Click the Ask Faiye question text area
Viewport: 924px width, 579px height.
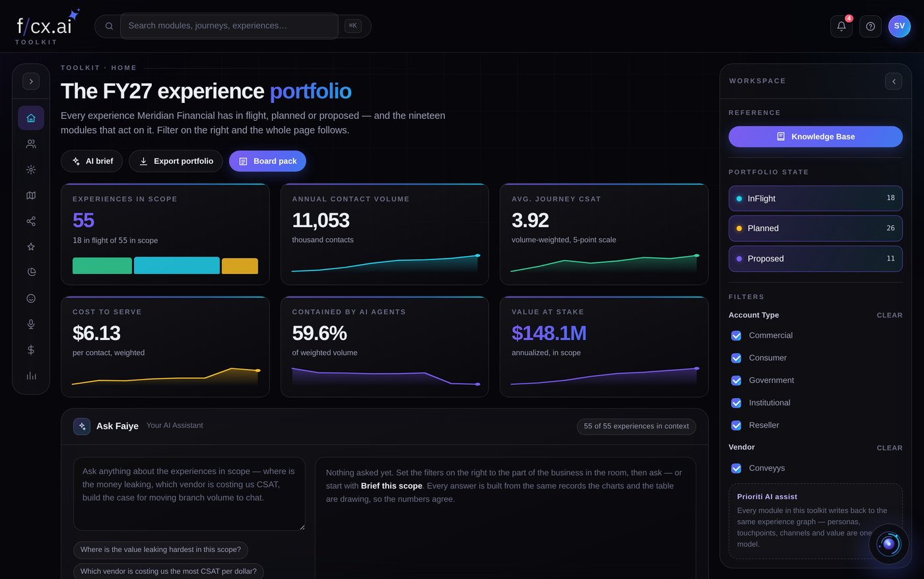point(189,494)
